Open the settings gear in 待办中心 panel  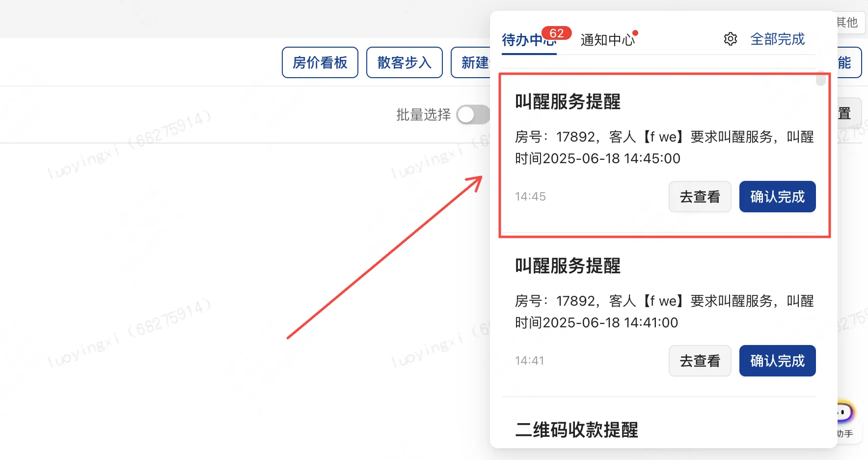730,39
